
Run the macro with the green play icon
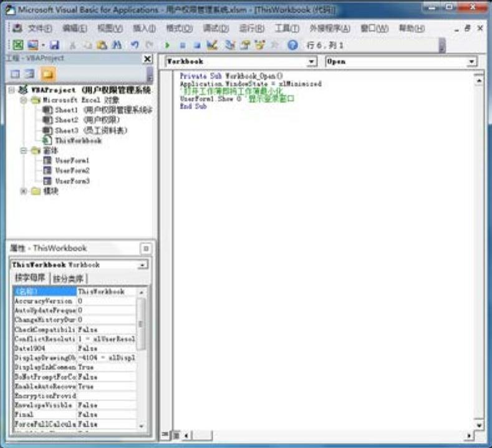tap(167, 45)
